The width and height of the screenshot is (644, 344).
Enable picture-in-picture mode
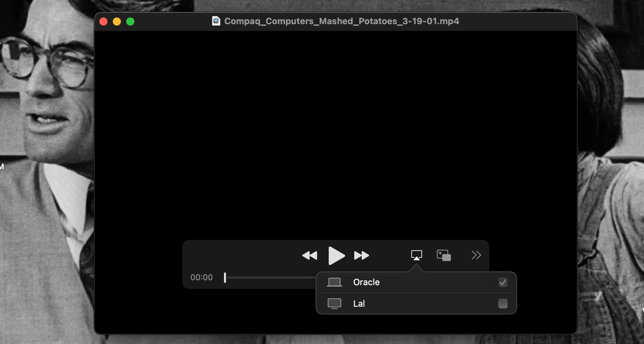tap(444, 255)
